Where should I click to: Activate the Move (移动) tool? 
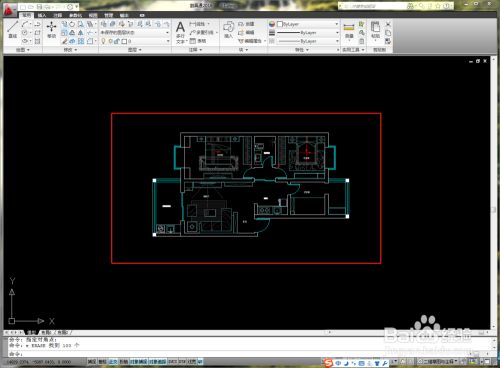tap(51, 29)
